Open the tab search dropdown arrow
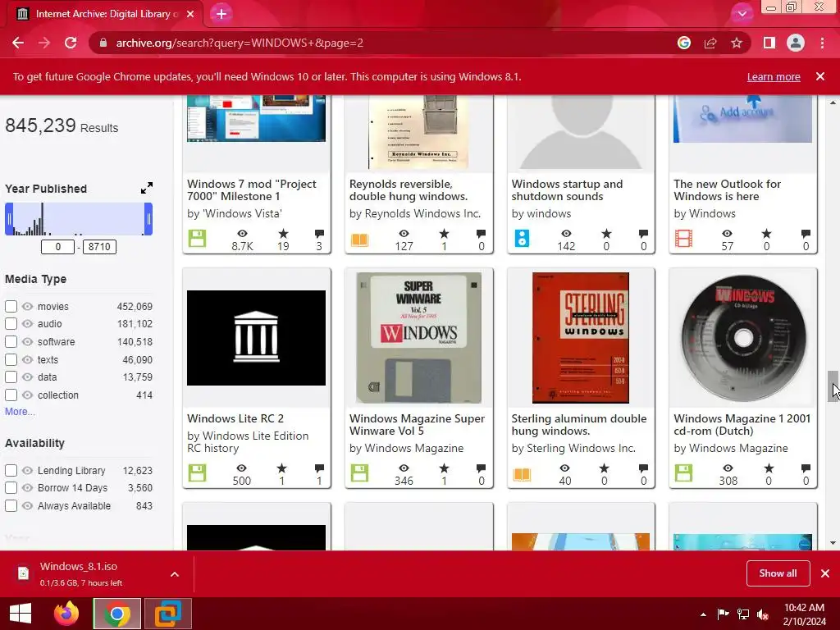 tap(742, 14)
